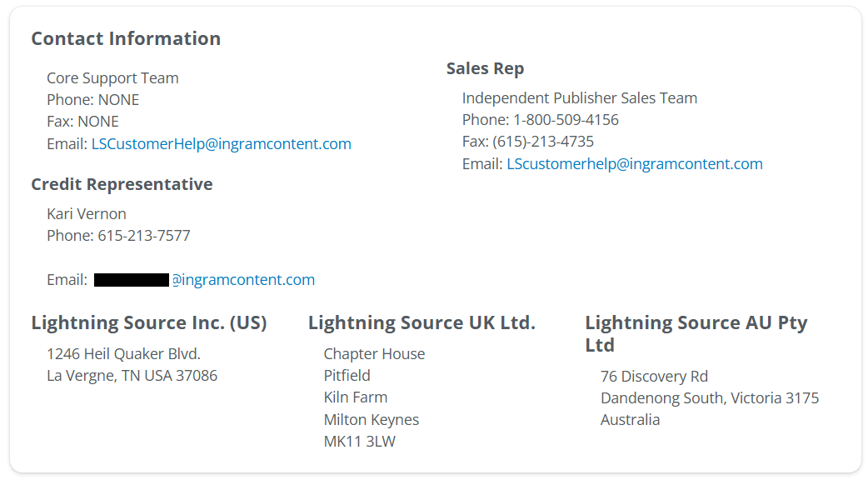Click the La Vergne, TN USA 37086 line
868x485 pixels.
132,376
